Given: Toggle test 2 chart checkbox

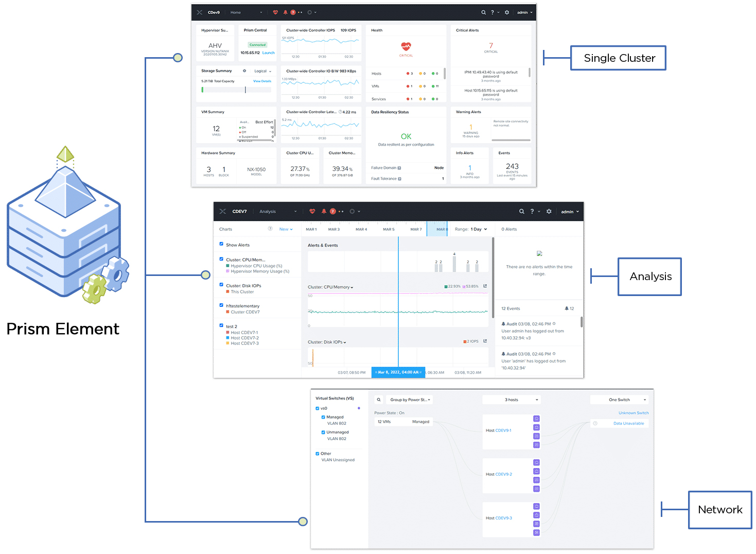Looking at the screenshot, I should click(x=221, y=325).
